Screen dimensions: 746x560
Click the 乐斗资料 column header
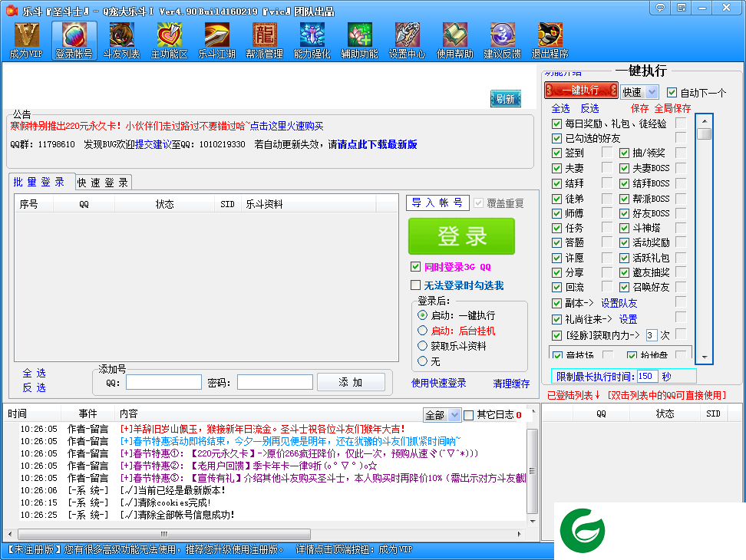click(309, 204)
